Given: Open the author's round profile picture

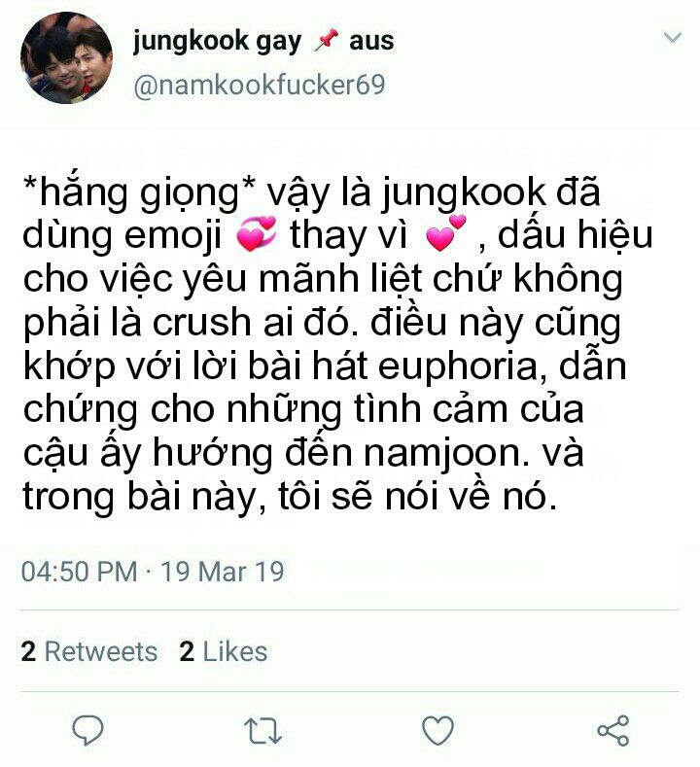Looking at the screenshot, I should click(x=66, y=57).
